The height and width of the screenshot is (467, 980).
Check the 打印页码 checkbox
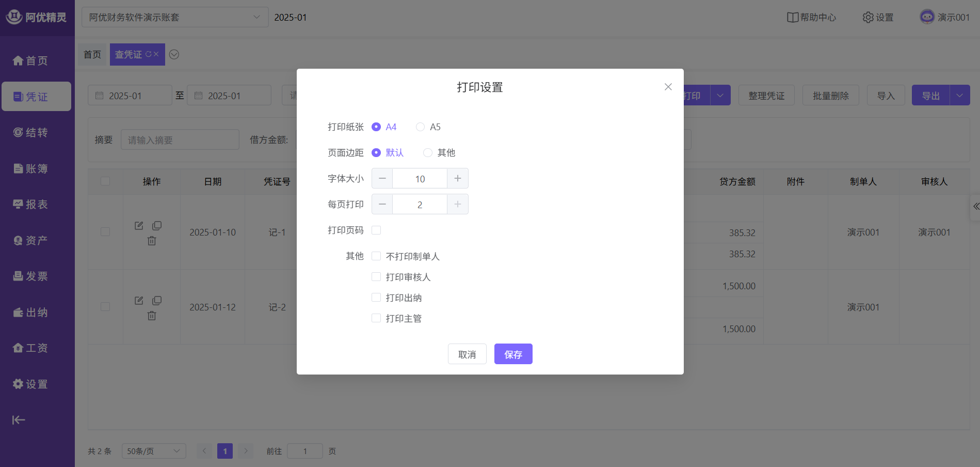[376, 230]
